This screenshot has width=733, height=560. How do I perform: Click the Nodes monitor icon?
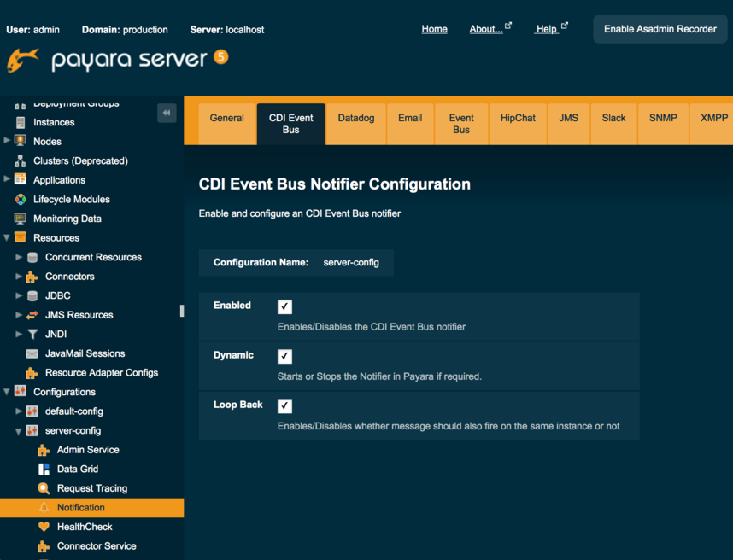(x=21, y=141)
